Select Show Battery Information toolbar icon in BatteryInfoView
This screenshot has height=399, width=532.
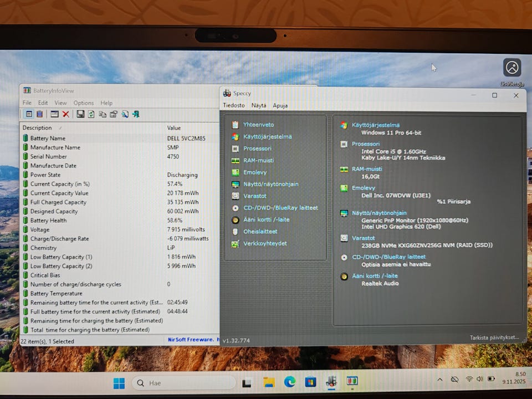coord(29,114)
